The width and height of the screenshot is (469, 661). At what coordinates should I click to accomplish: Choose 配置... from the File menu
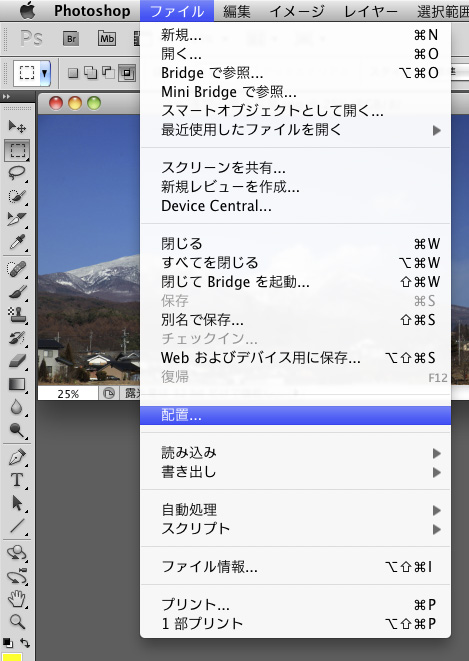click(x=295, y=415)
